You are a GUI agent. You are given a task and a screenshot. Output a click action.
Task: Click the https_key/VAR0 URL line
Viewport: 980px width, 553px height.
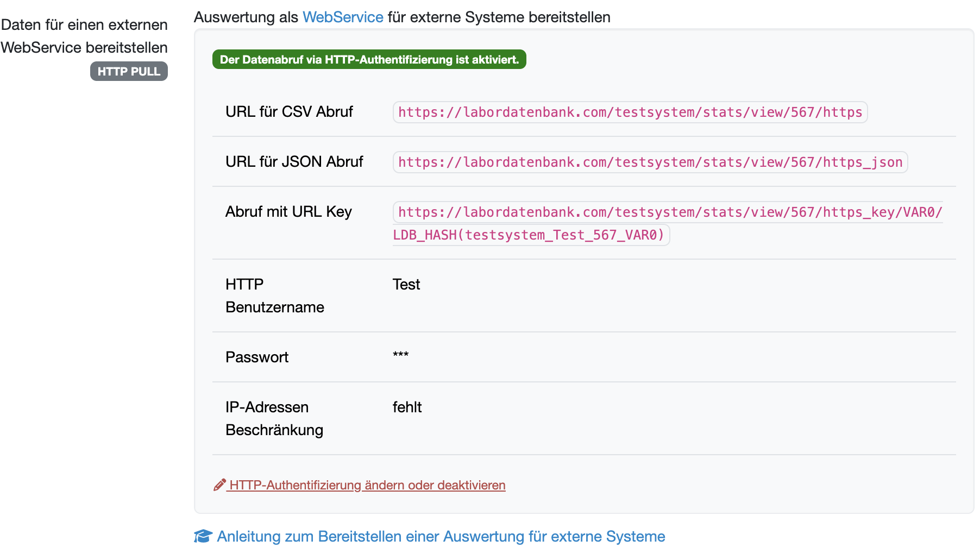pos(669,212)
